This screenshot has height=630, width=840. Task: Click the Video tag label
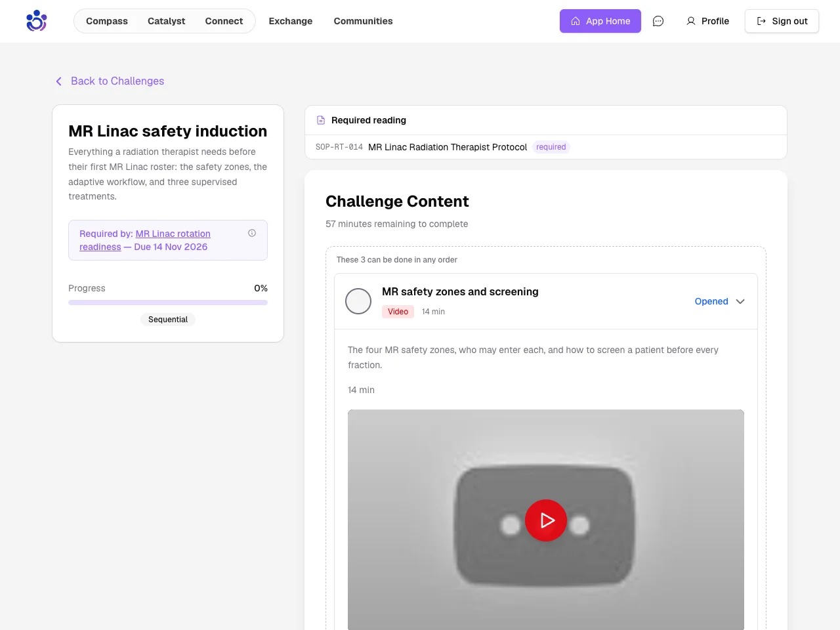(x=398, y=312)
